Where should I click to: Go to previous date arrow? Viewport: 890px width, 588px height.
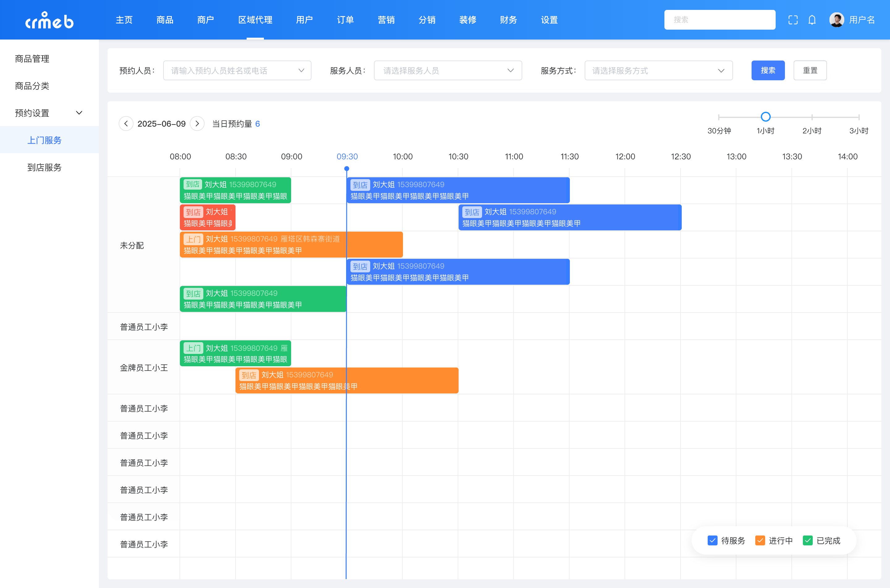pos(126,124)
